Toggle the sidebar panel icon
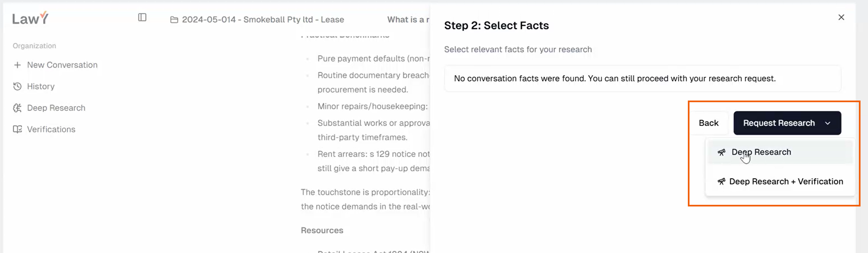 142,17
